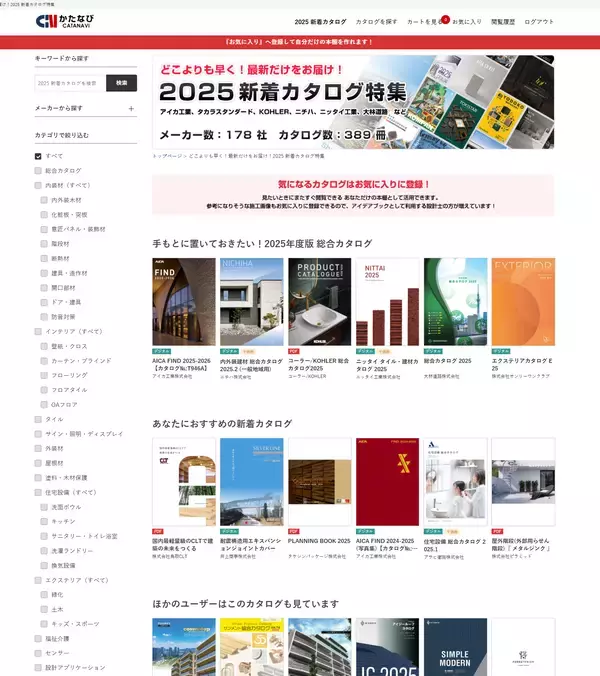This screenshot has height=676, width=600.
Task: Check the 断熱材 checkbox
Action: [x=44, y=259]
